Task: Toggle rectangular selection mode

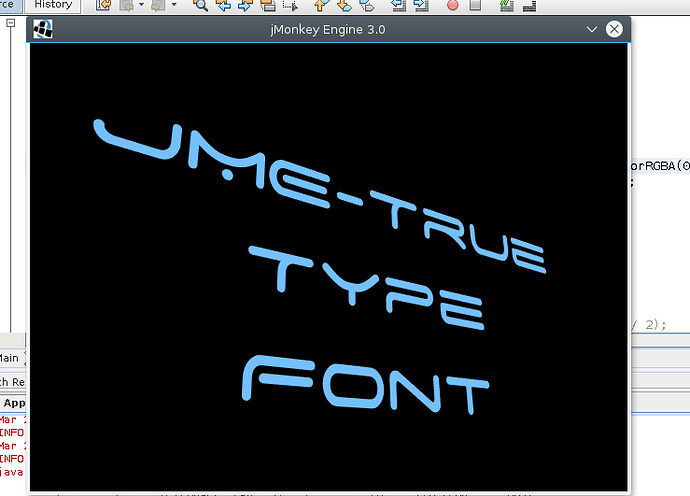Action: pyautogui.click(x=291, y=5)
